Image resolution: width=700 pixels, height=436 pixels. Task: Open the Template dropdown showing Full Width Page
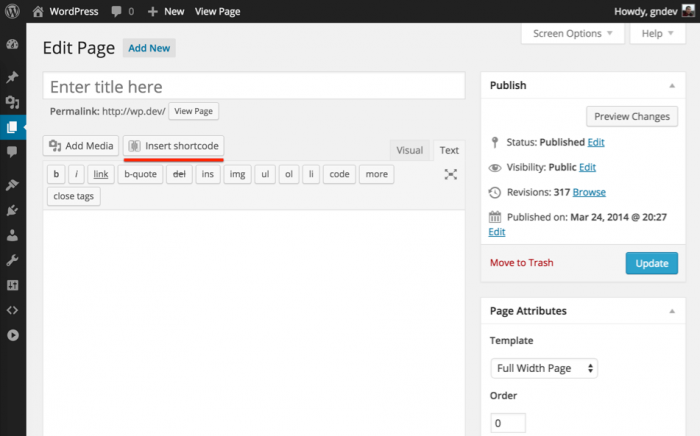tap(544, 368)
